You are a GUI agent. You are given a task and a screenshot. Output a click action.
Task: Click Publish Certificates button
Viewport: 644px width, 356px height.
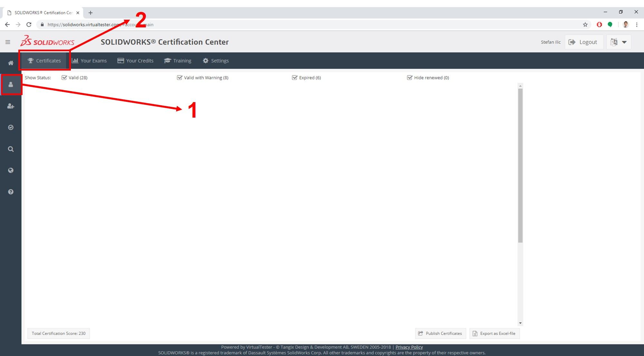440,333
